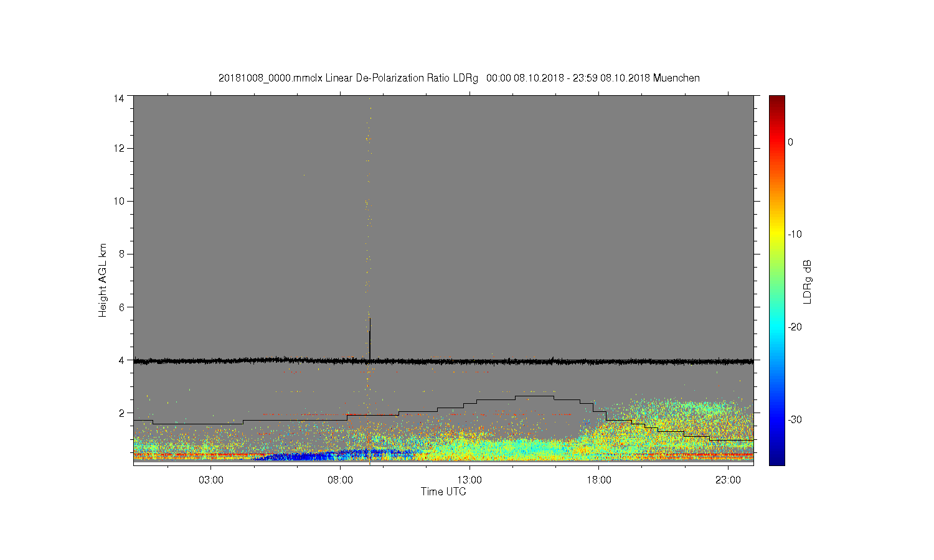Click the colorbar -20 label
The image size is (934, 560).
click(x=795, y=327)
